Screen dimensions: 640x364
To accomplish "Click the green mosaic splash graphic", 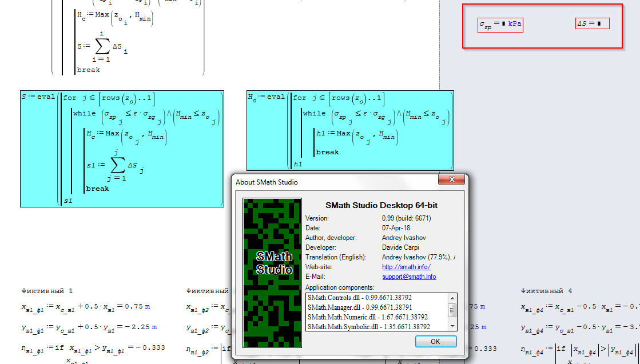I will pyautogui.click(x=272, y=229).
